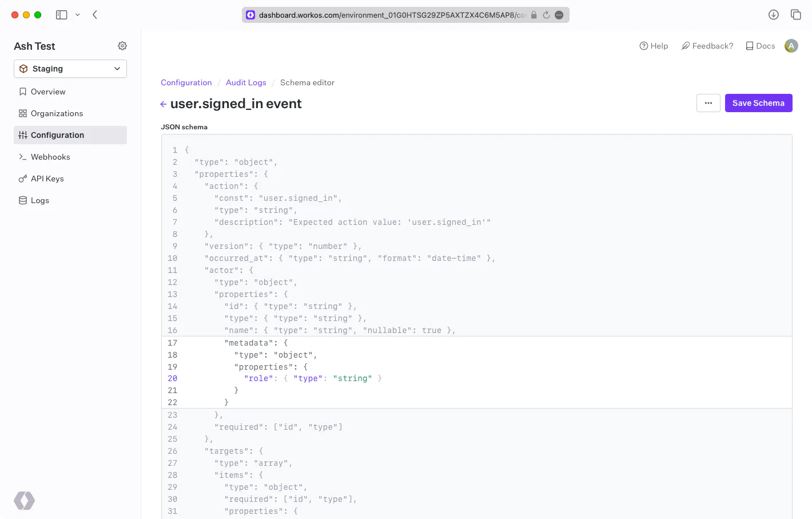
Task: Show browser tab overview icon
Action: (796, 15)
